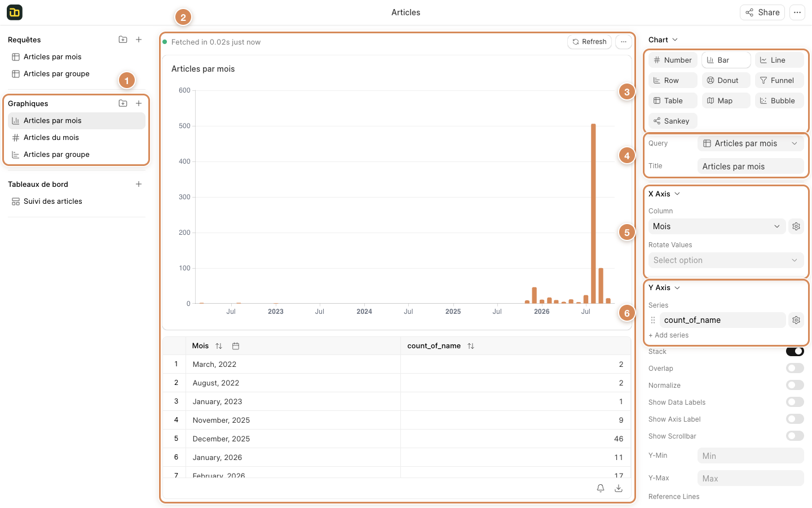Open count_of_name series settings gear
Viewport: 812px width, 508px height.
pos(796,320)
